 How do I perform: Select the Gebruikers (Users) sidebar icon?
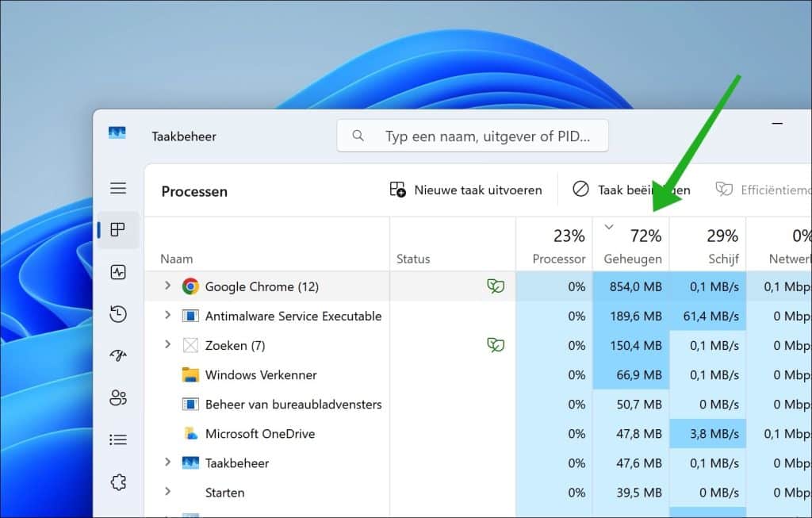(x=118, y=397)
